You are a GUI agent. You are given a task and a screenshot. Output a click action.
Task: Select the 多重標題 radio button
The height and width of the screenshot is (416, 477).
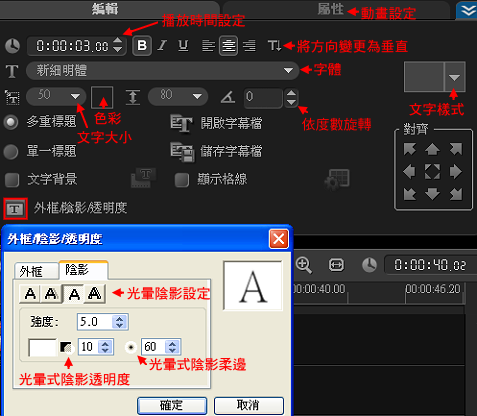point(11,122)
